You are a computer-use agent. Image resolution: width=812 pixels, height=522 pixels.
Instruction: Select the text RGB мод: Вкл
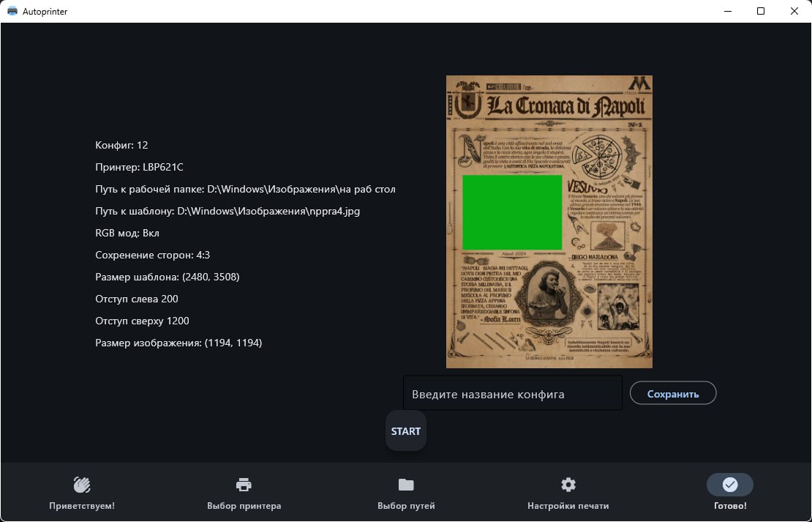click(x=127, y=233)
